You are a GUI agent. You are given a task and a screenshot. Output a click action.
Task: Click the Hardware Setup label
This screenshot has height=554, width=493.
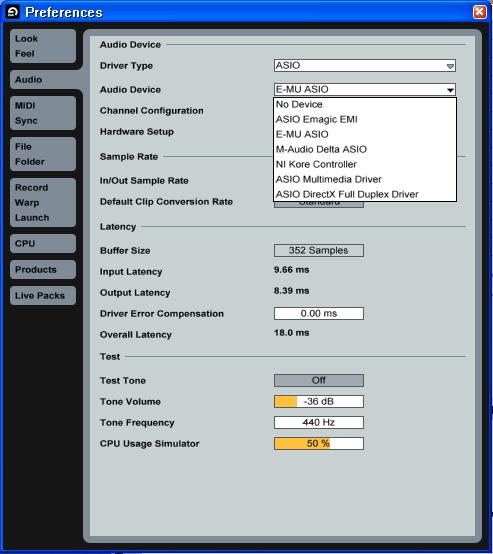point(137,132)
